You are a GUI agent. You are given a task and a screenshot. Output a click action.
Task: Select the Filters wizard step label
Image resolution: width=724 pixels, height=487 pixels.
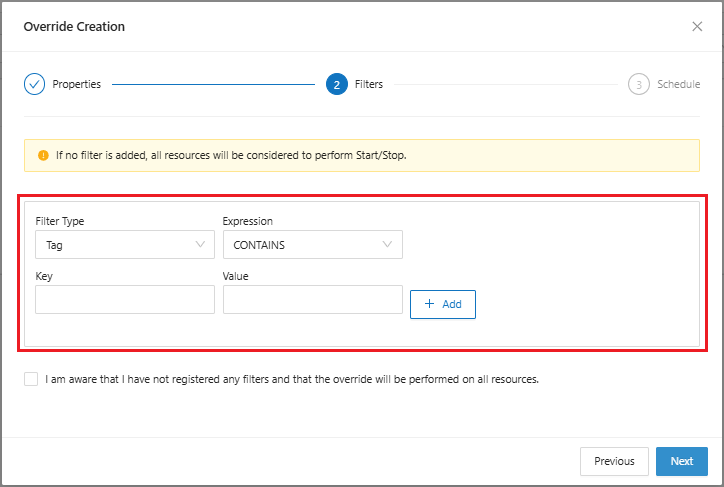click(x=369, y=85)
